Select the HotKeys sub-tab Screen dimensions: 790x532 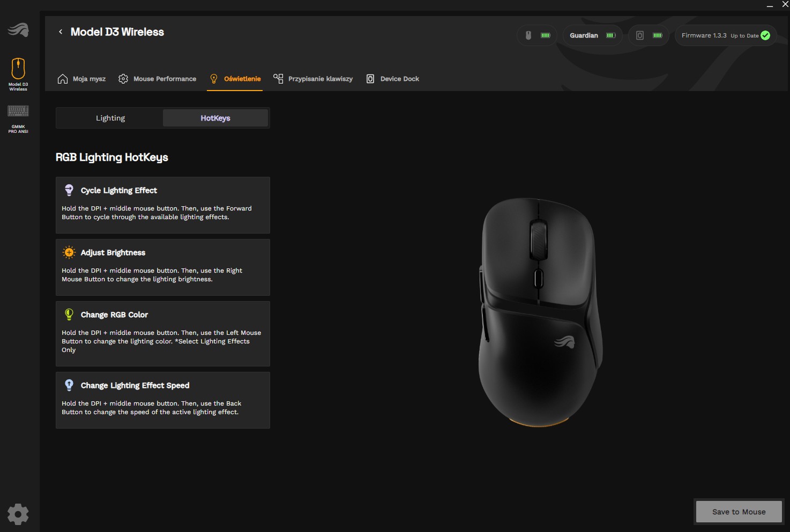(x=215, y=118)
